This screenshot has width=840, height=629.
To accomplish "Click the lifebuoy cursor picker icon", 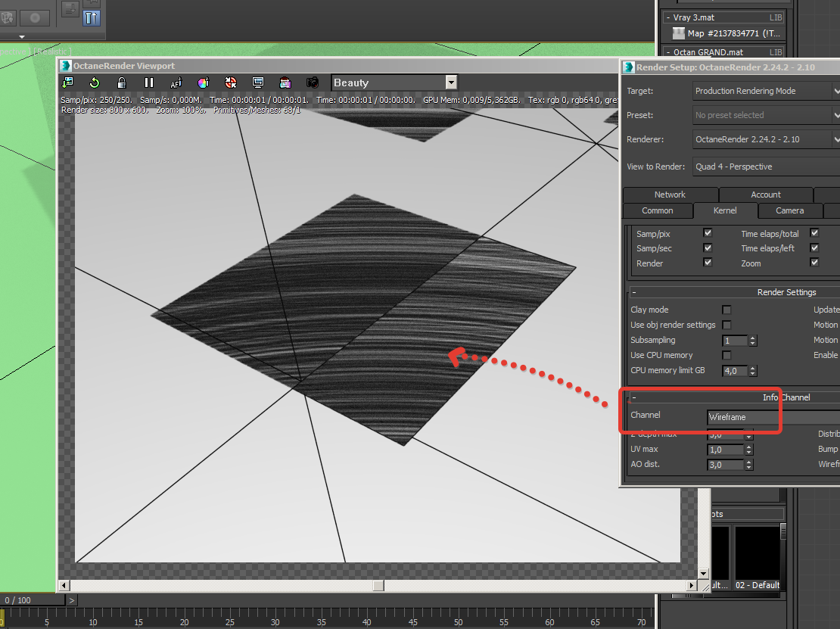I will tap(231, 83).
